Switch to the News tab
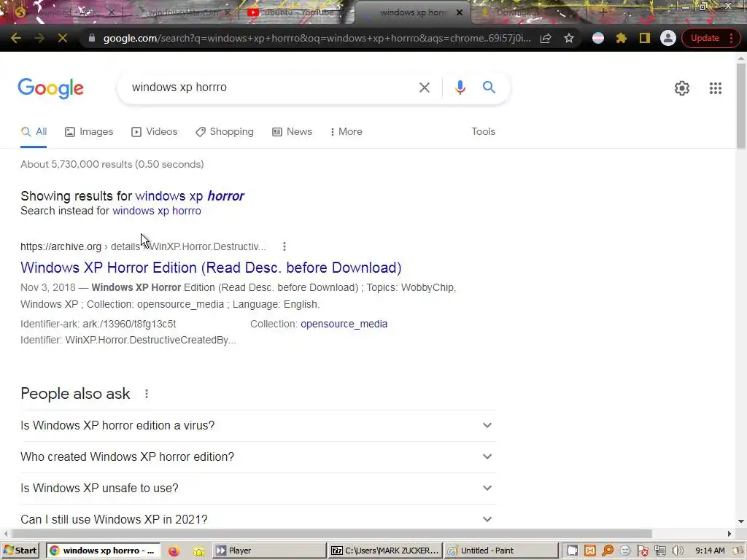The height and width of the screenshot is (560, 747). 292,131
